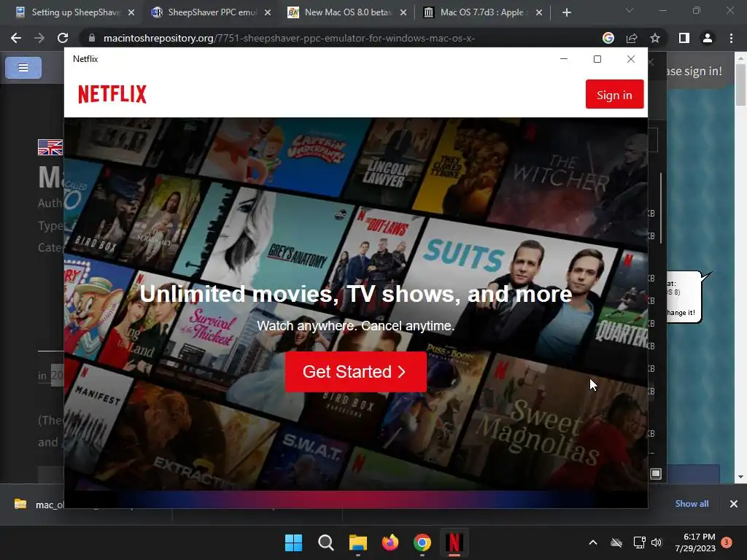The width and height of the screenshot is (747, 560).
Task: Show hidden system tray icons
Action: [593, 542]
